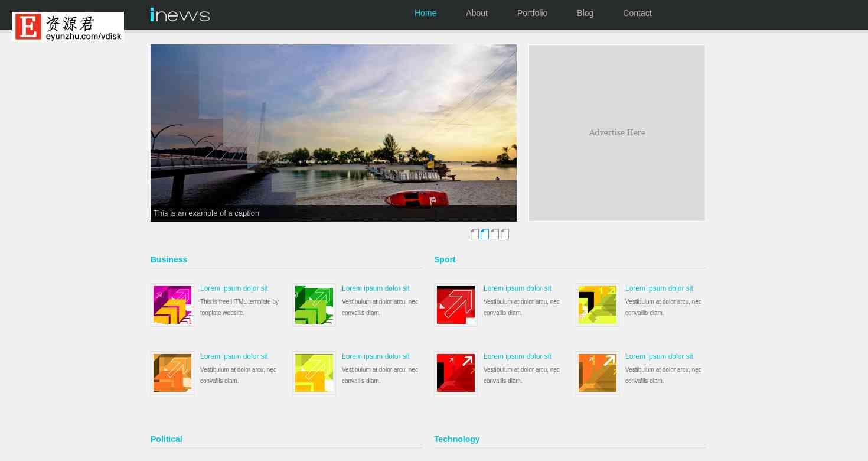868x461 pixels.
Task: Select the first slide pagination icon
Action: point(475,234)
